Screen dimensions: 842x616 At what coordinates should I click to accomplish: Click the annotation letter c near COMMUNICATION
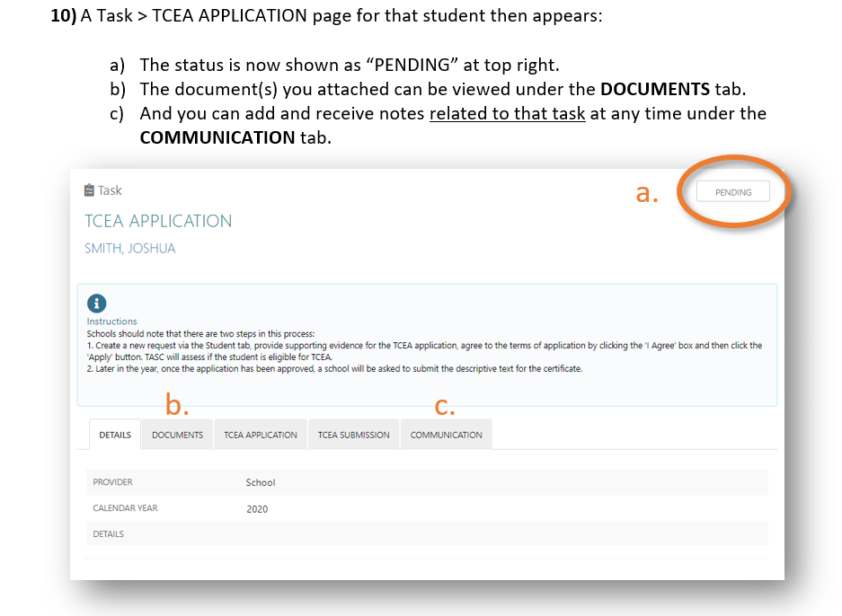447,406
